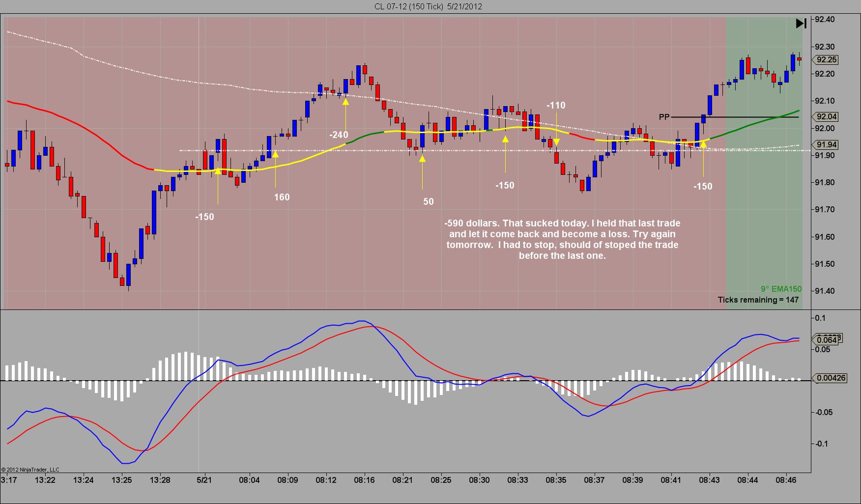Click the 0.1 indicator axis label

tap(820, 318)
